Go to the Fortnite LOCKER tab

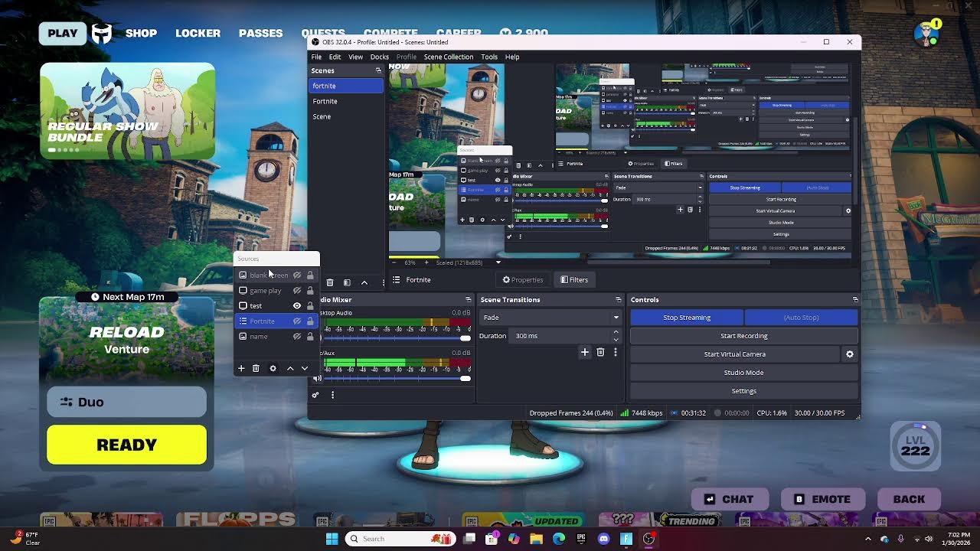198,33
